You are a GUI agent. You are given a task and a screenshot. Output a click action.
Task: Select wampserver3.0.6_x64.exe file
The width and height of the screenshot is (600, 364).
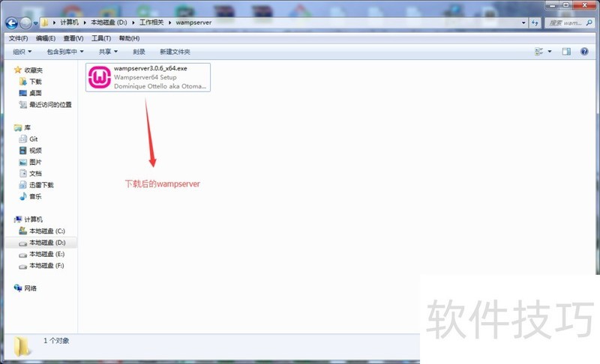pyautogui.click(x=148, y=77)
